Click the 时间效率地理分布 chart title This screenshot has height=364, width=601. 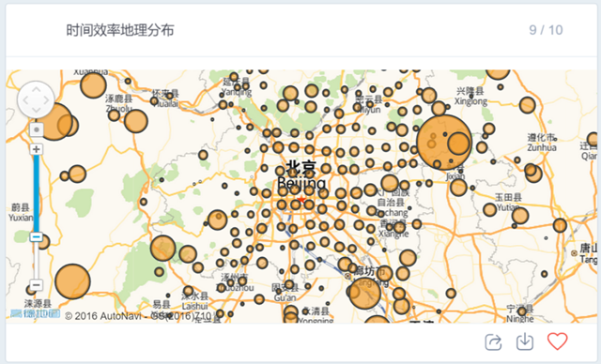click(x=120, y=30)
